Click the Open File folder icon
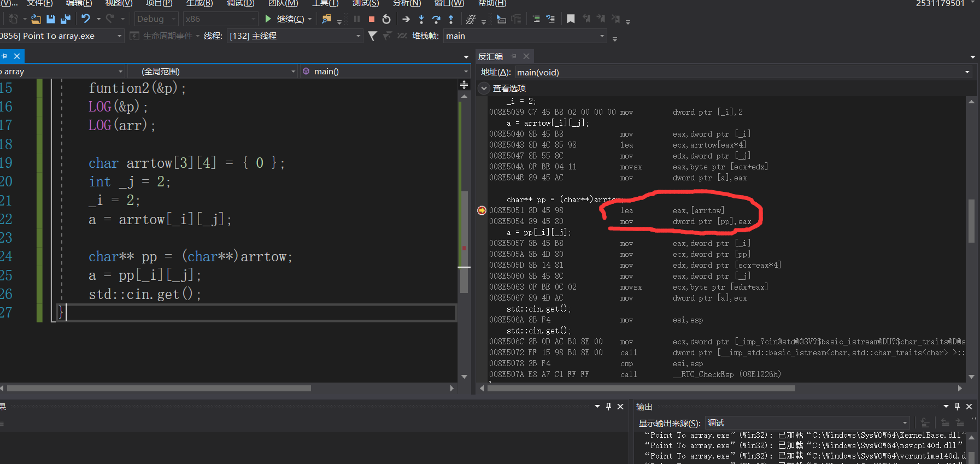The width and height of the screenshot is (980, 464). pyautogui.click(x=36, y=19)
